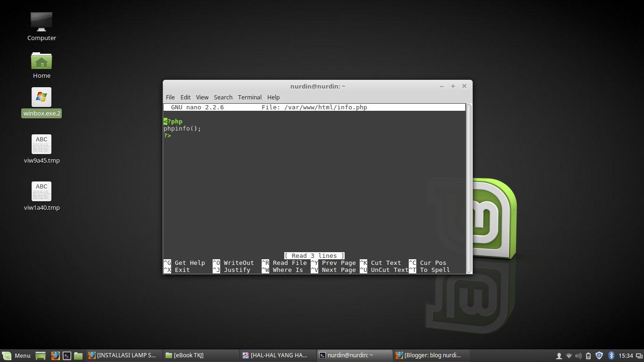Open the terminal File menu
The image size is (644, 362).
click(x=170, y=97)
